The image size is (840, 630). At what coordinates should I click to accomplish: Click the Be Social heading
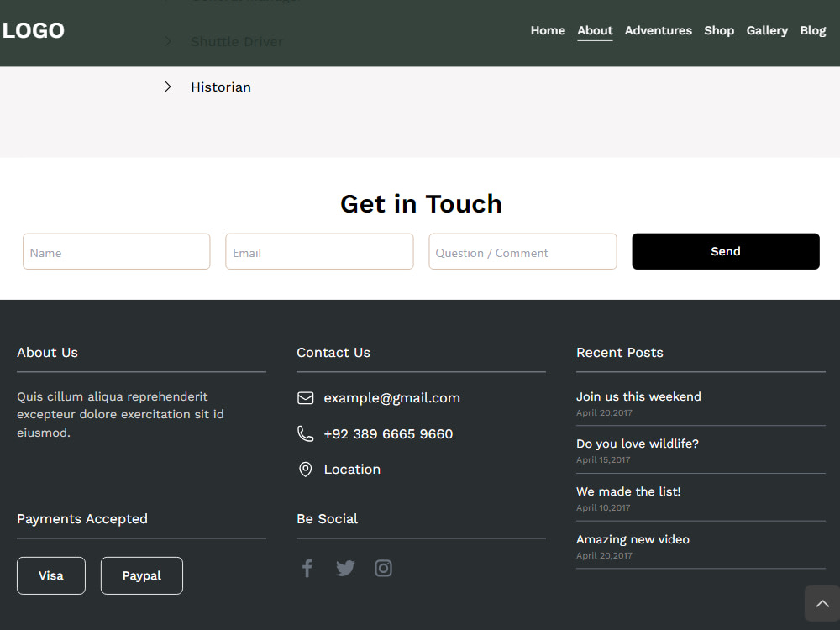click(327, 519)
